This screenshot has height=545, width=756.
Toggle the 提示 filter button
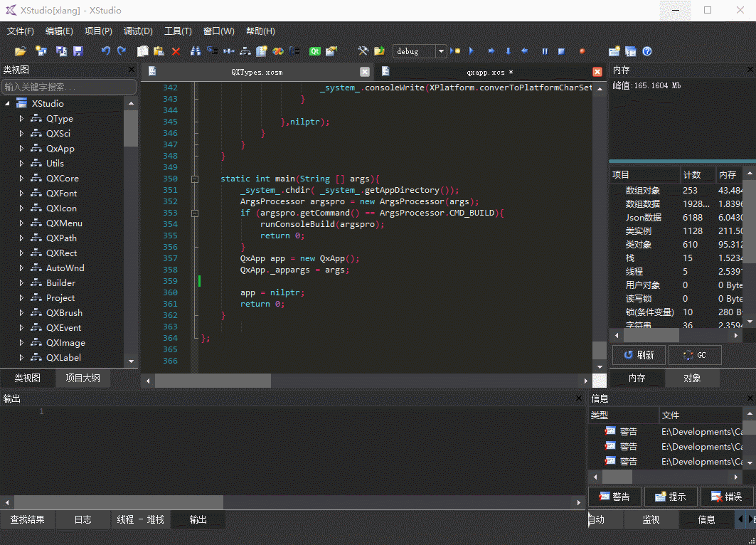click(671, 497)
